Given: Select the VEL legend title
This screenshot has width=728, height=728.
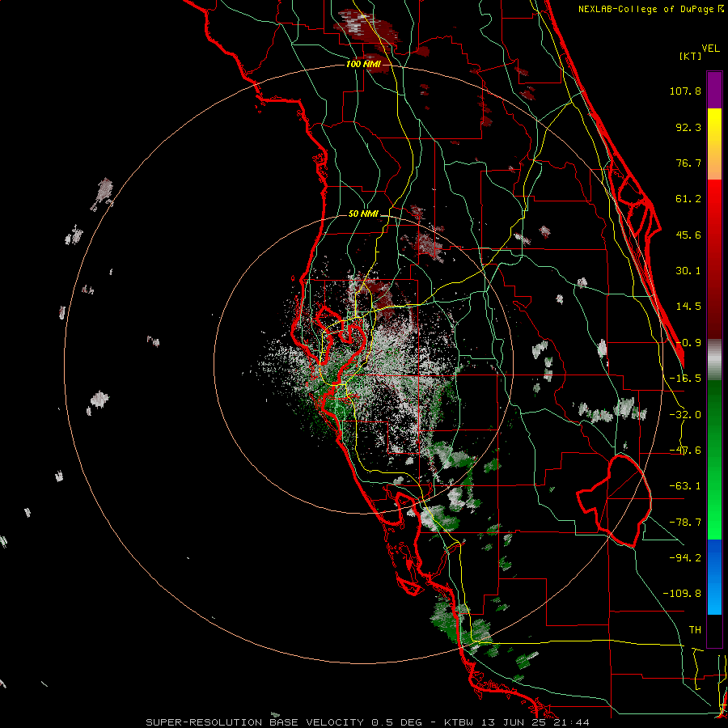Looking at the screenshot, I should 710,49.
